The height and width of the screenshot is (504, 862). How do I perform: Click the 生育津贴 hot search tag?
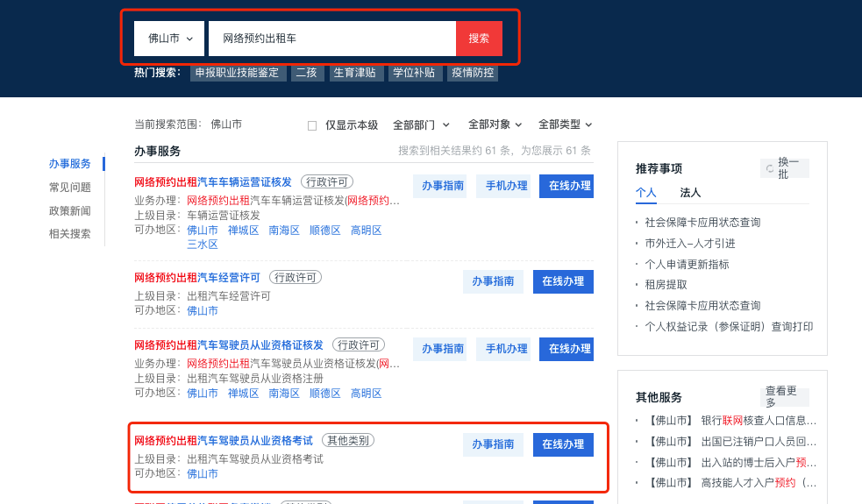click(x=354, y=73)
